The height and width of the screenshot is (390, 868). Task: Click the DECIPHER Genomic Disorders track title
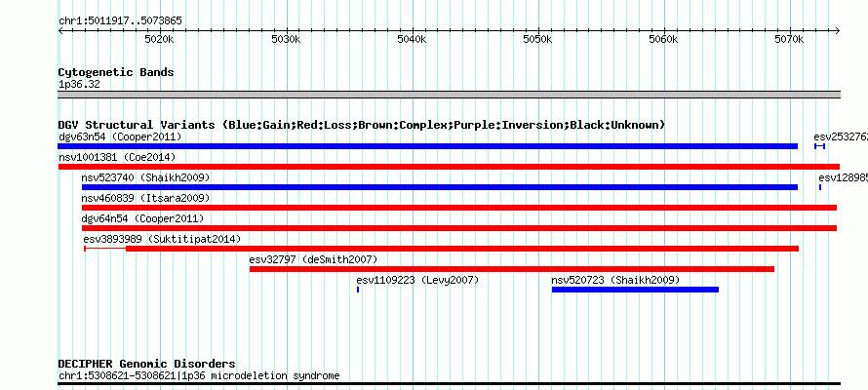coord(146,364)
